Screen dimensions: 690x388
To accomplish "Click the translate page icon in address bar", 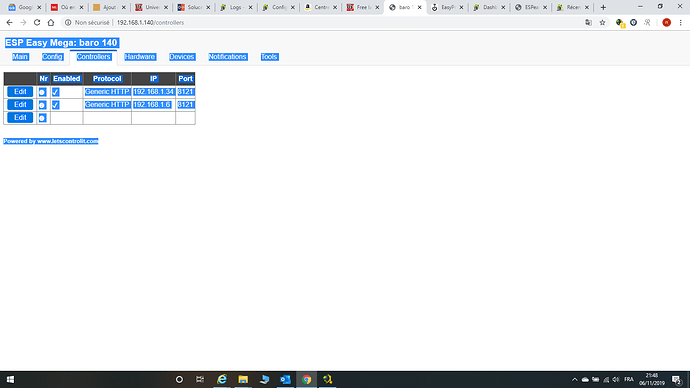I will click(588, 22).
